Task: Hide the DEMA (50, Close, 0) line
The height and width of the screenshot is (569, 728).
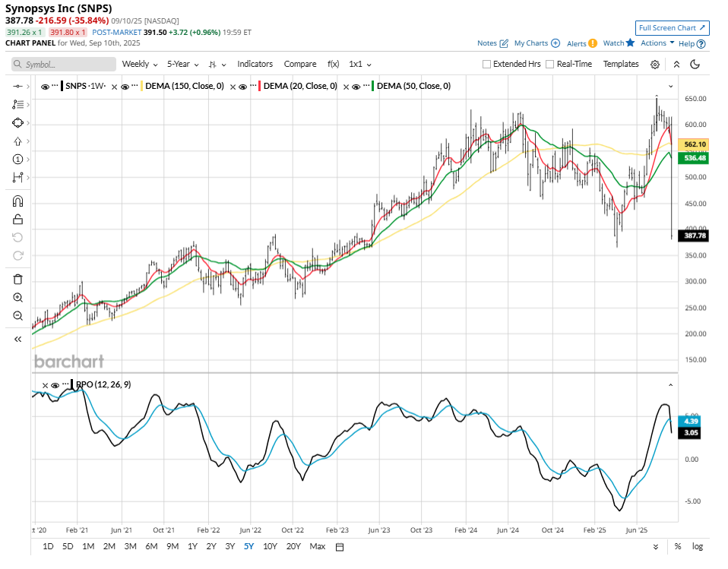Action: point(356,87)
